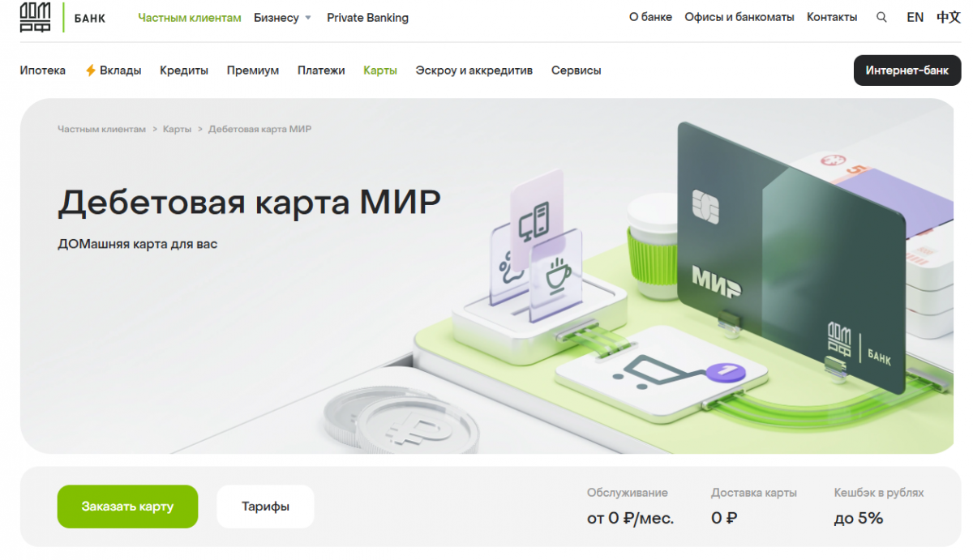Image resolution: width=973 pixels, height=560 pixels.
Task: Open the Ипотека menu item
Action: (x=43, y=71)
